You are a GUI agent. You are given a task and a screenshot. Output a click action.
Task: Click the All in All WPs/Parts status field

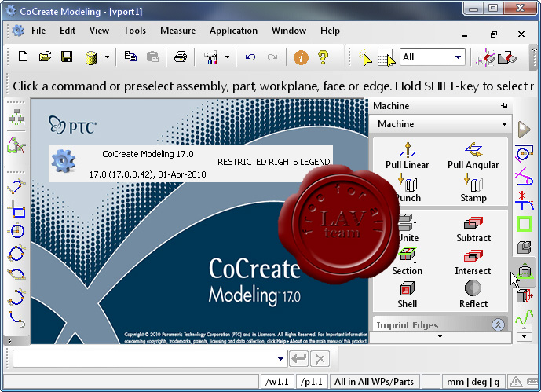point(375,382)
